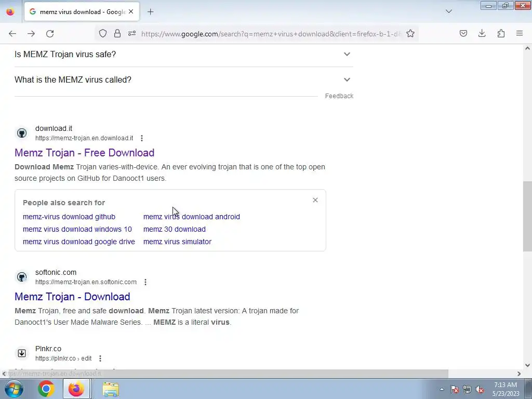This screenshot has height=399, width=532.
Task: Click the softonic.com site favicon
Action: pos(22,277)
